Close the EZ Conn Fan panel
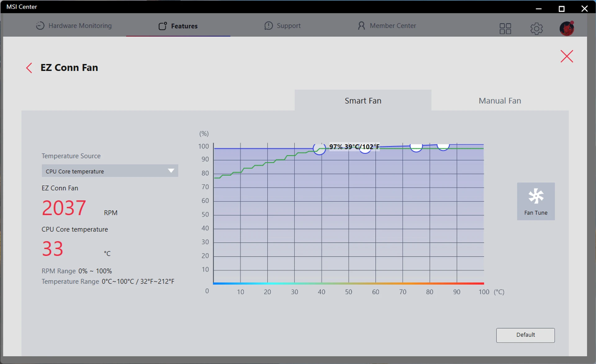Screen dimensions: 596x364 tap(567, 56)
